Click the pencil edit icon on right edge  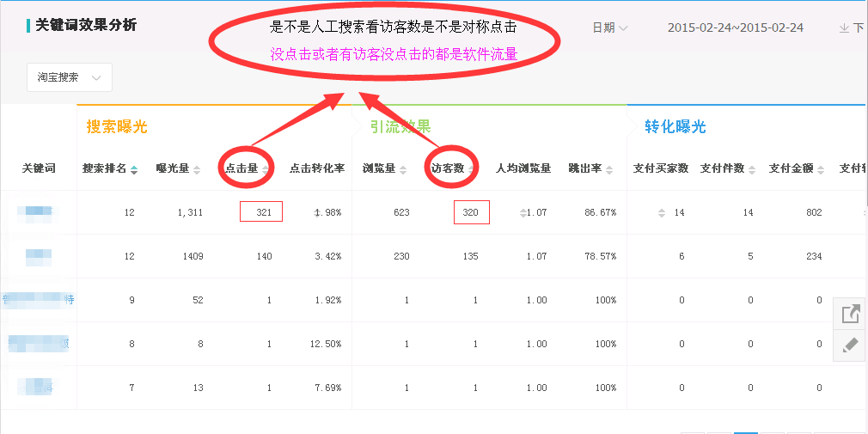(x=850, y=345)
